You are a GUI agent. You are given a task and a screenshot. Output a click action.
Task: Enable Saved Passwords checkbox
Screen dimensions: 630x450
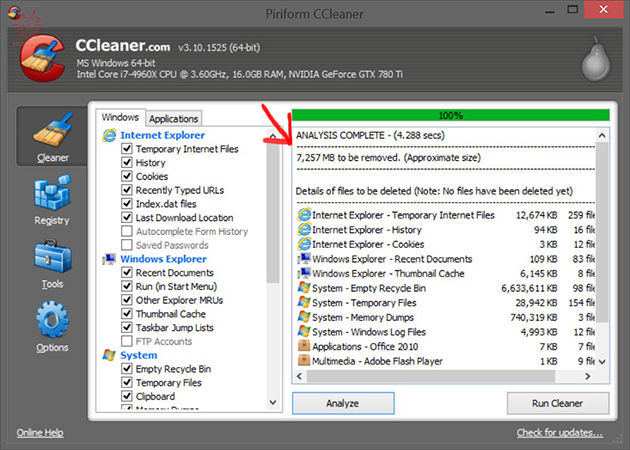point(127,245)
